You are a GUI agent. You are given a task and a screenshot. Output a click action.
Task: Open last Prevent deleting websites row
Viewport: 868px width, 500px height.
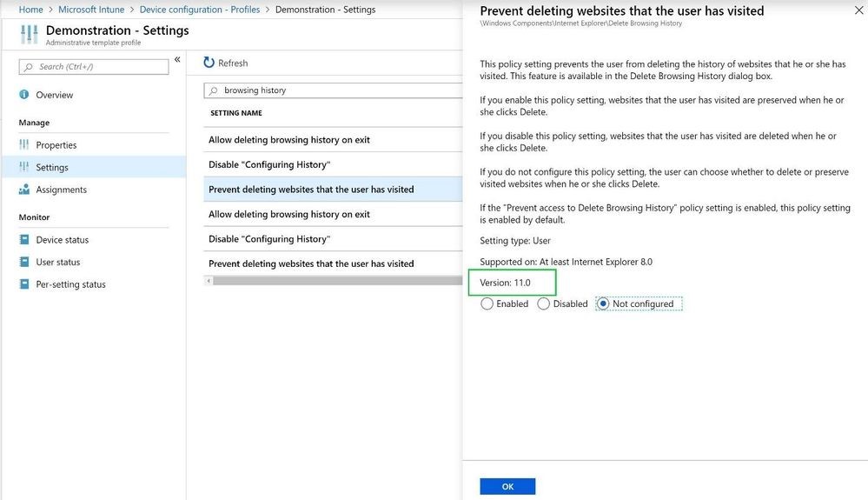point(334,263)
